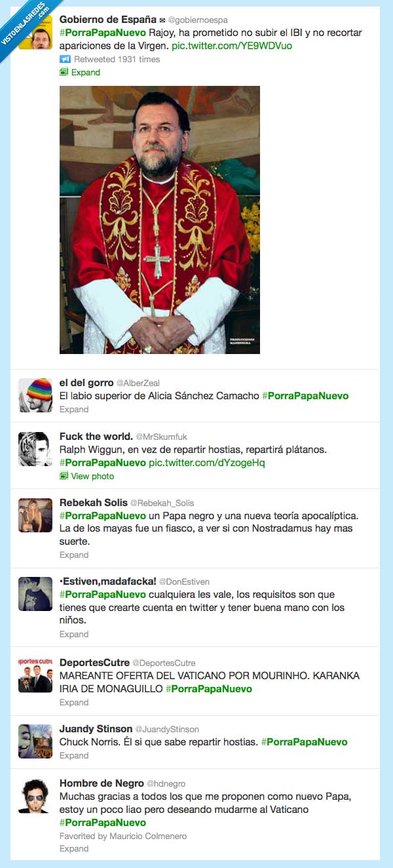Image resolution: width=393 pixels, height=868 pixels.
Task: Click the Hombre de Negro avatar
Action: (x=35, y=795)
